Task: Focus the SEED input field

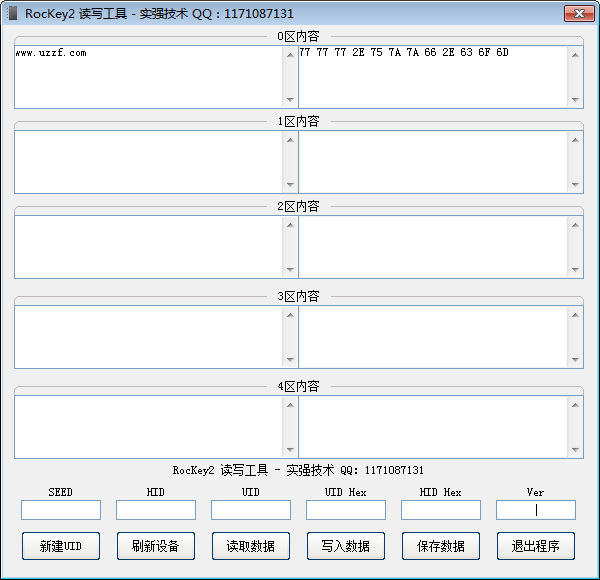Action: pos(61,510)
